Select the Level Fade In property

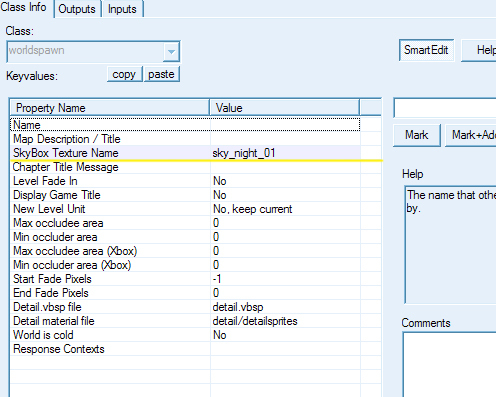[185, 181]
